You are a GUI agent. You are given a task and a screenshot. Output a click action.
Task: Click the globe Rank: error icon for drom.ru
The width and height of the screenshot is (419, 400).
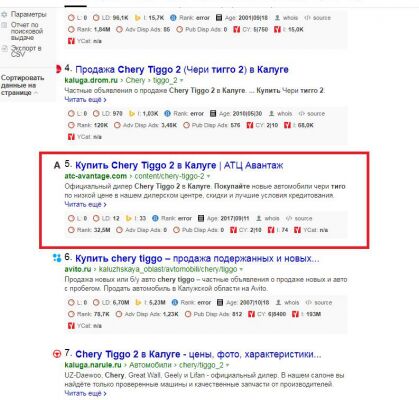[167, 114]
